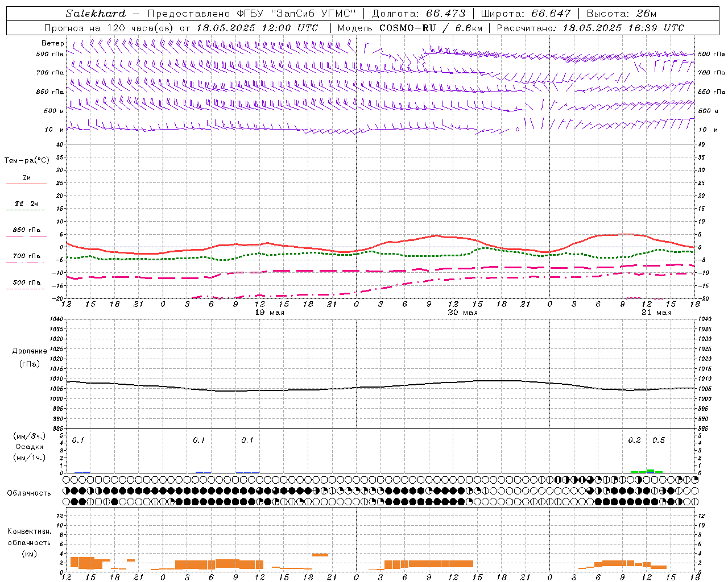Click the 21 мая date label
728x582 pixels.
(656, 313)
